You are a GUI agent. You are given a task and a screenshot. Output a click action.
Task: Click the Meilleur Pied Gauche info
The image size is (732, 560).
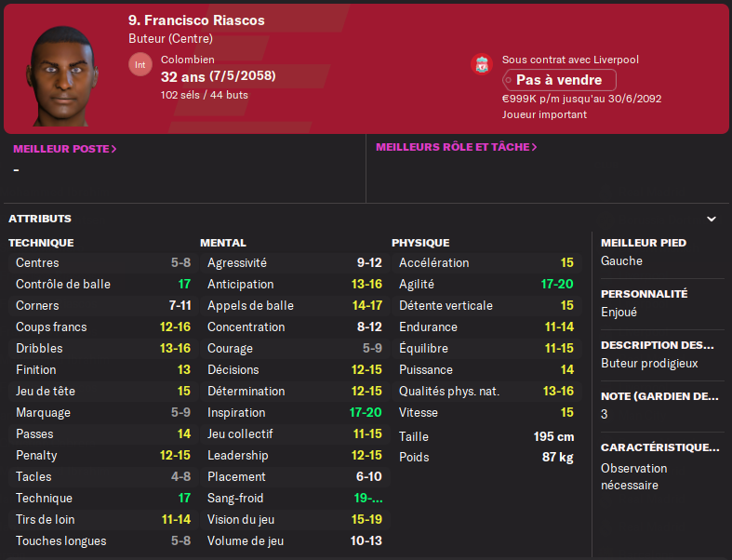pyautogui.click(x=622, y=261)
